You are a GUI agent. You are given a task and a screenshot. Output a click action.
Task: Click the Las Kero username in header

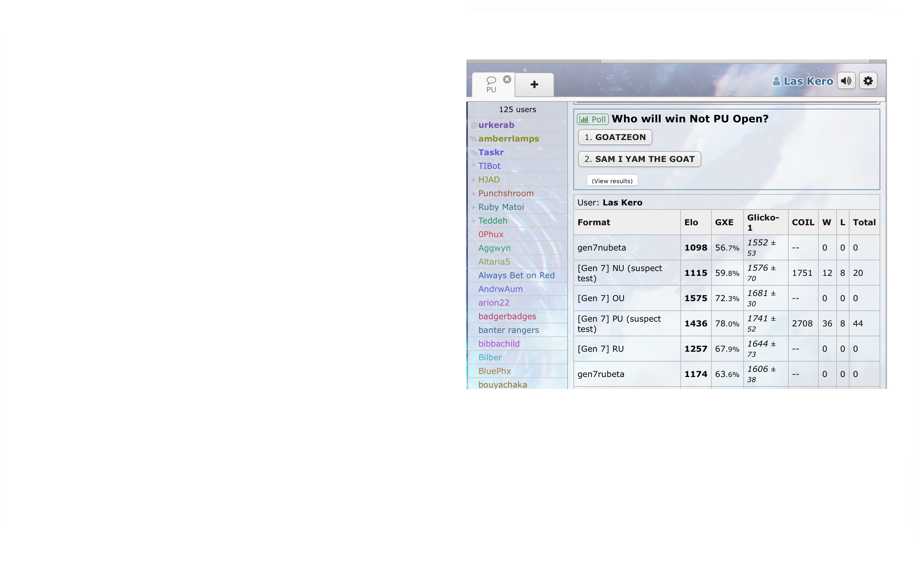click(x=808, y=81)
